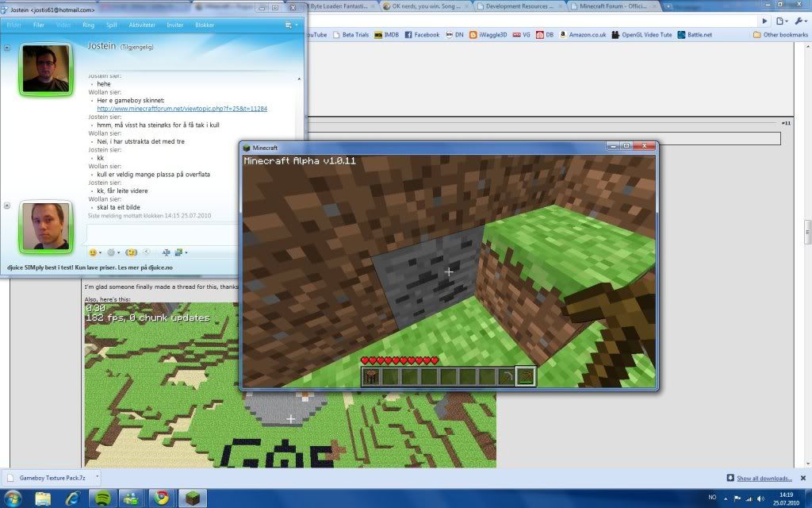Open the Messenger show-menu options icon

point(289,25)
